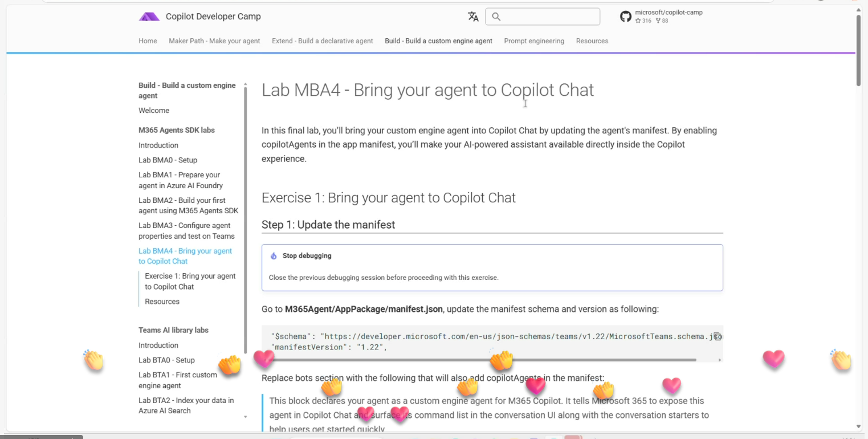Open Lab BMA3 - Configure agent properties
This screenshot has height=439, width=868.
(186, 231)
